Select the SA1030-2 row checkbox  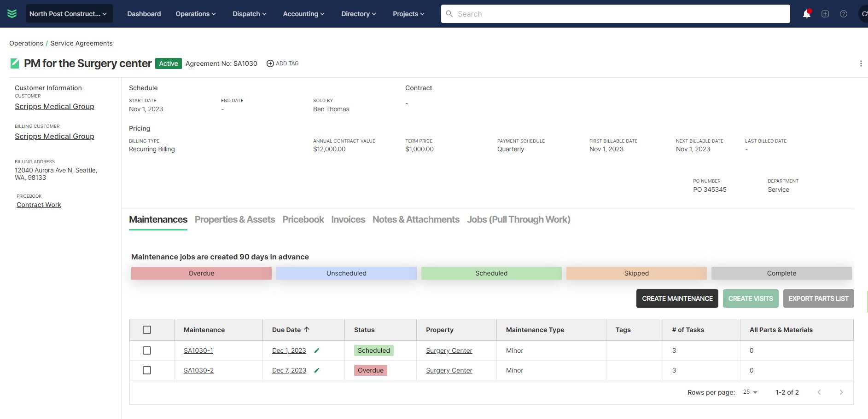coord(147,370)
